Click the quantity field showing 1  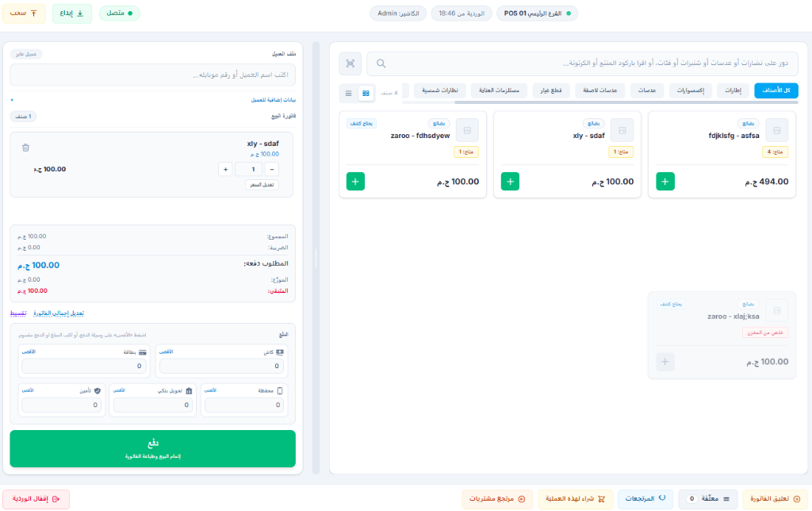pyautogui.click(x=248, y=169)
